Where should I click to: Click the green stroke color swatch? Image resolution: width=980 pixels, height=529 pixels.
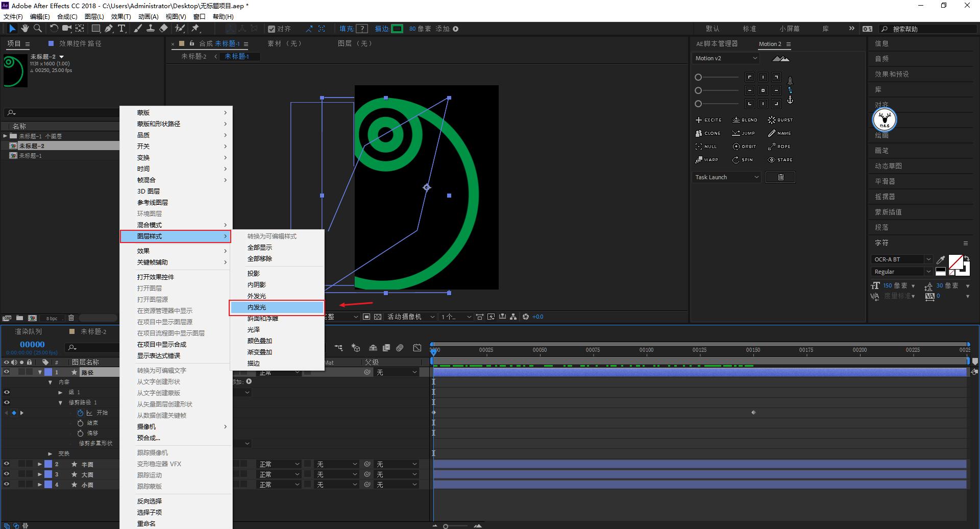[397, 29]
